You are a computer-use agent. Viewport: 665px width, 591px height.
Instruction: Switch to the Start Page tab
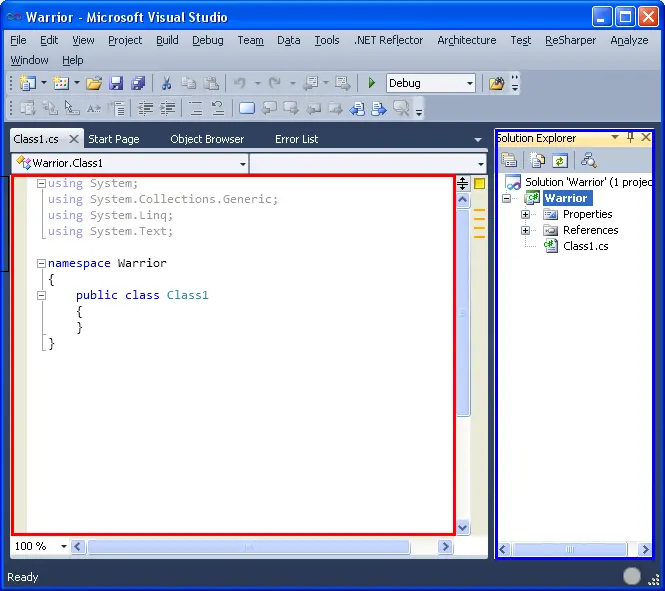(x=114, y=139)
